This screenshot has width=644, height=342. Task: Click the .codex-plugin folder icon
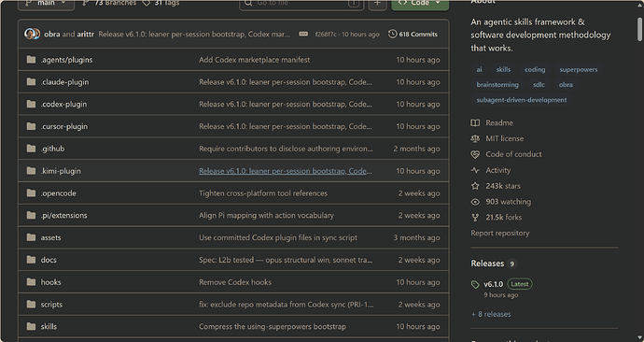click(x=31, y=104)
